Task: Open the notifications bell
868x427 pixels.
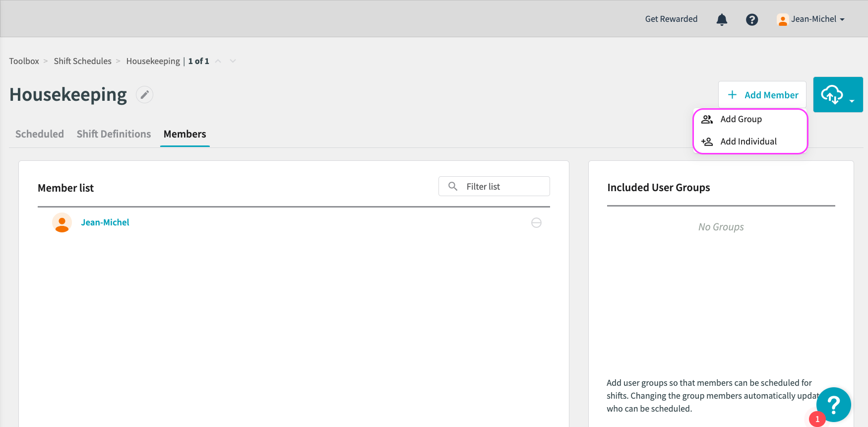Action: coord(722,19)
